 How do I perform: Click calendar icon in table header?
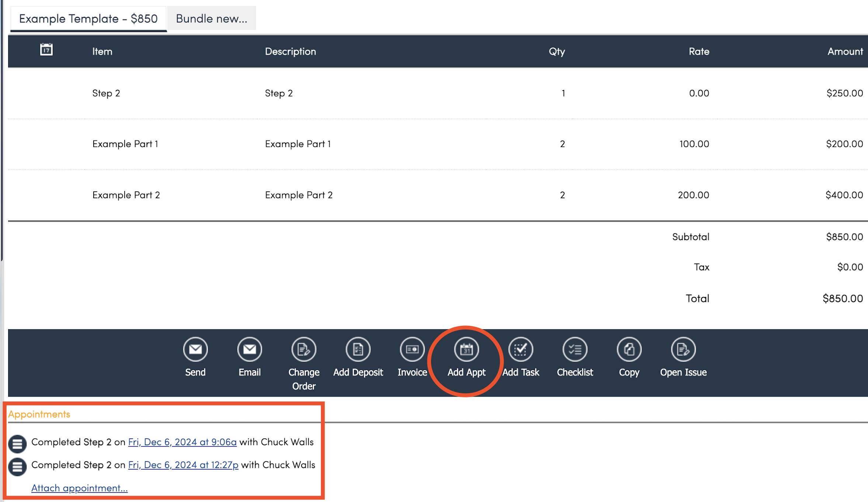pyautogui.click(x=46, y=49)
